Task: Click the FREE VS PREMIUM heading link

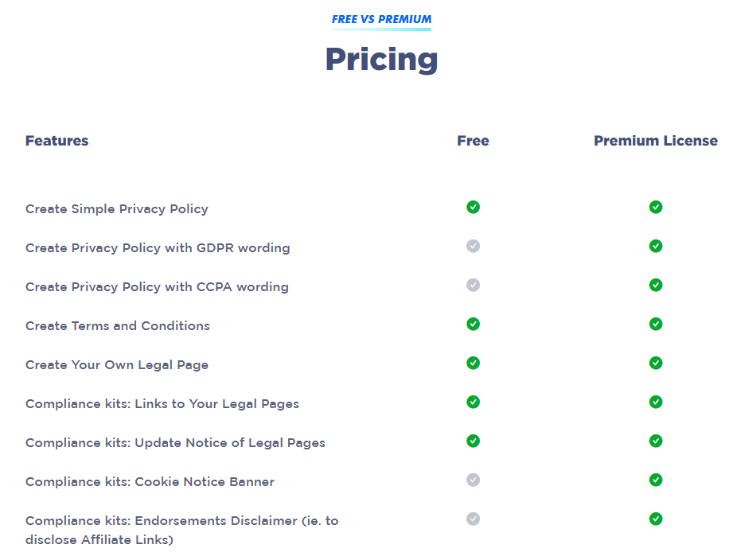Action: [381, 19]
